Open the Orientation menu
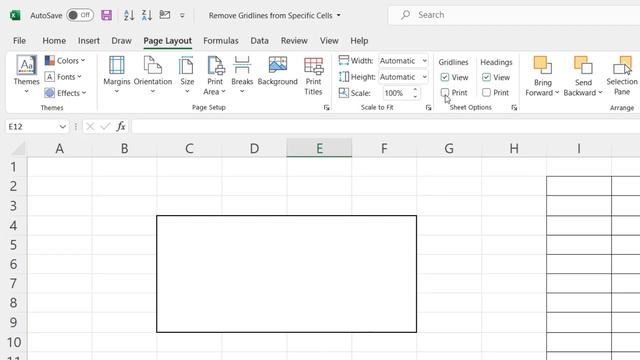 (153, 75)
